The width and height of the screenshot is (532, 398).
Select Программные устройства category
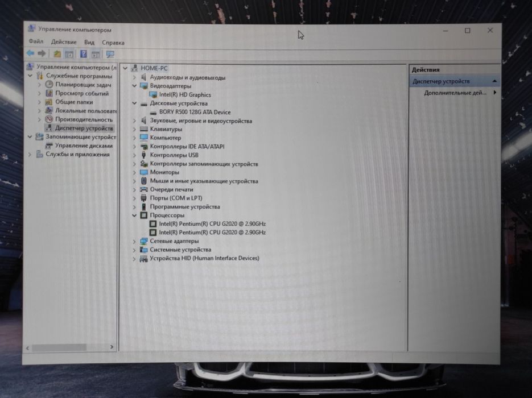[184, 207]
